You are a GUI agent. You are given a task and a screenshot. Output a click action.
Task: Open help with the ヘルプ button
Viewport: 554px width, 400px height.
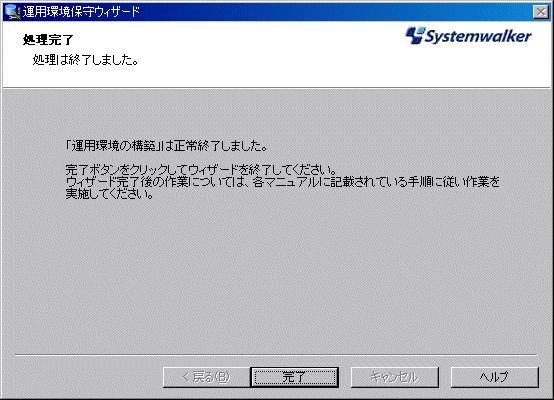click(495, 377)
